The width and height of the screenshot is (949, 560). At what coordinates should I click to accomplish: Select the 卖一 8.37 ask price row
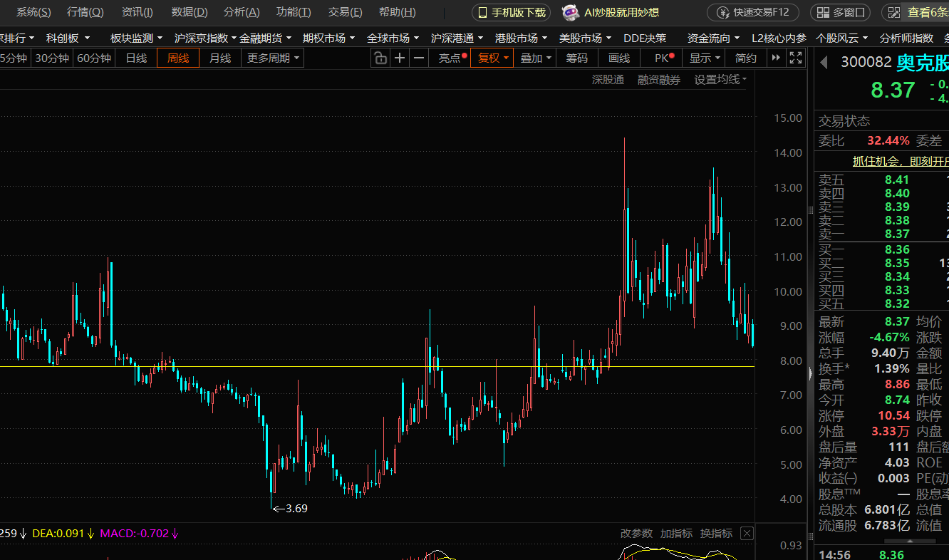[x=883, y=234]
